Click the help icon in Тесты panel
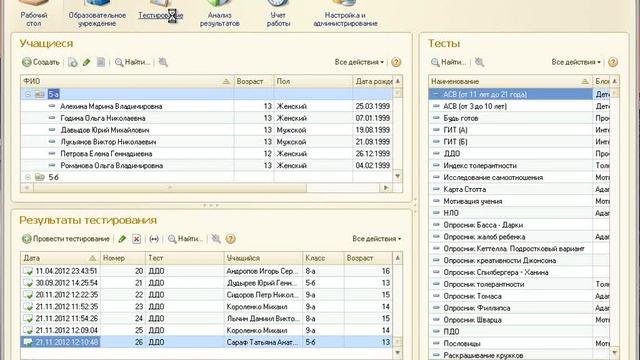Viewport: 640px width, 360px height. click(613, 62)
